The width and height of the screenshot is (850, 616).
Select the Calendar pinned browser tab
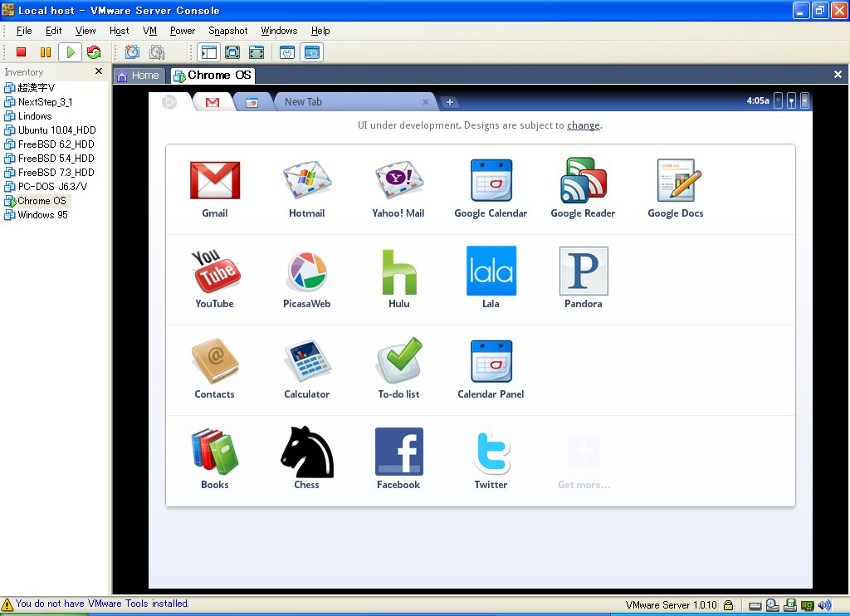click(252, 102)
